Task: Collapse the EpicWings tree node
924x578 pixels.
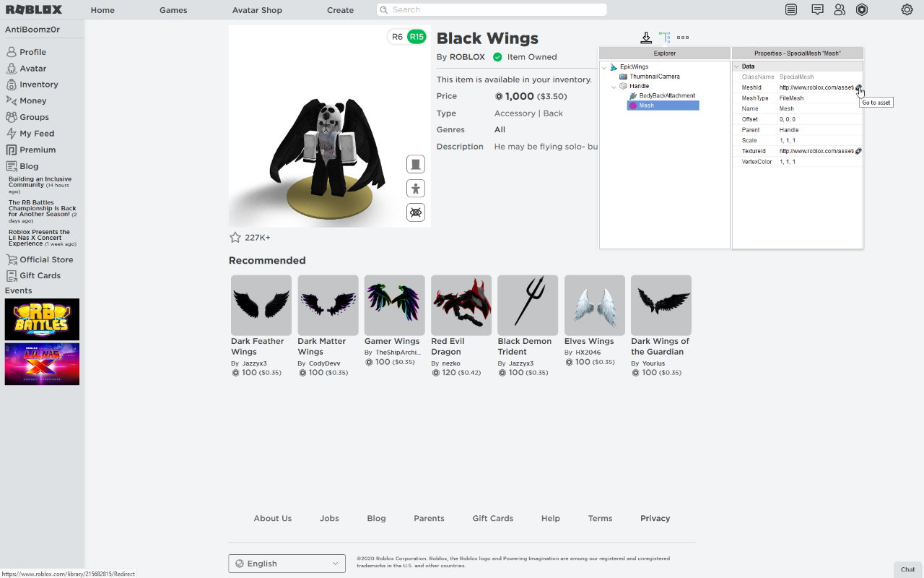Action: click(x=604, y=67)
